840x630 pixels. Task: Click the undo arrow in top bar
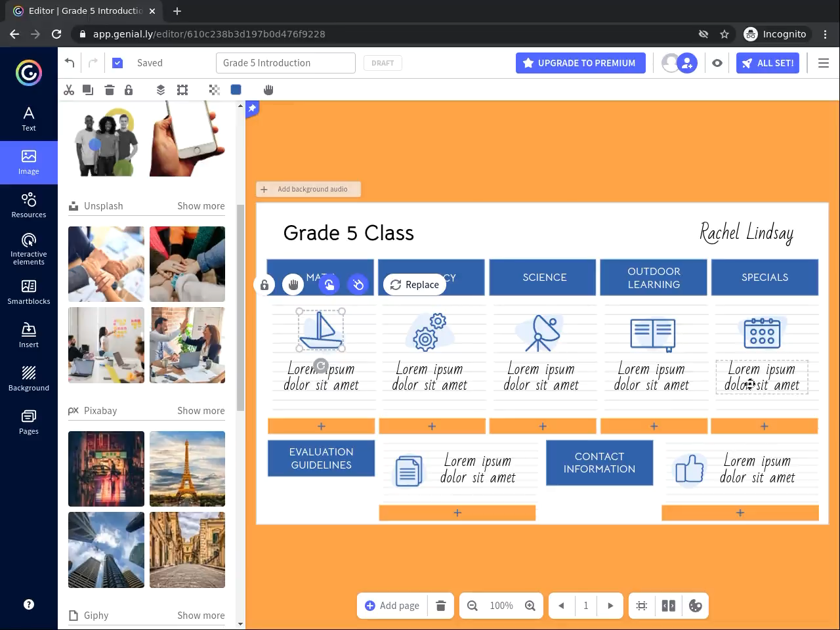70,63
